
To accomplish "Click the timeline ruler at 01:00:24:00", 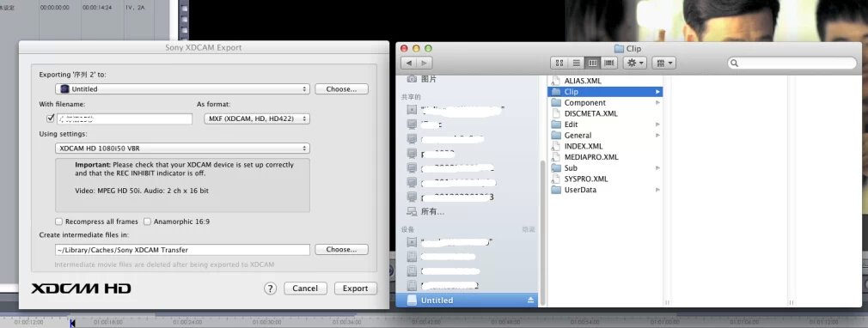I will (x=186, y=322).
